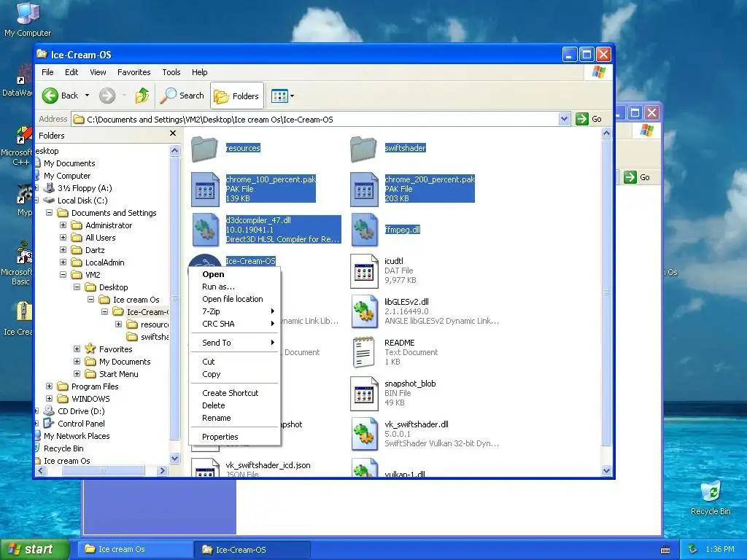The height and width of the screenshot is (560, 747).
Task: Open the My Computer desktop icon
Action: click(x=28, y=13)
